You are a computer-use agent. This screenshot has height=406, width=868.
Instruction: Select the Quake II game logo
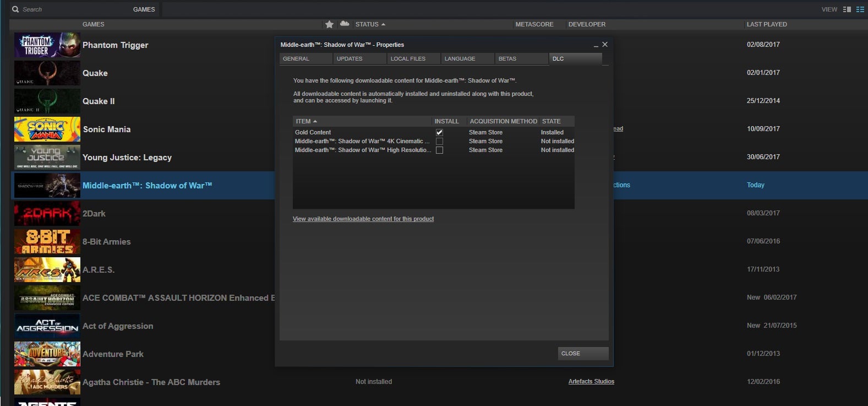click(x=47, y=101)
